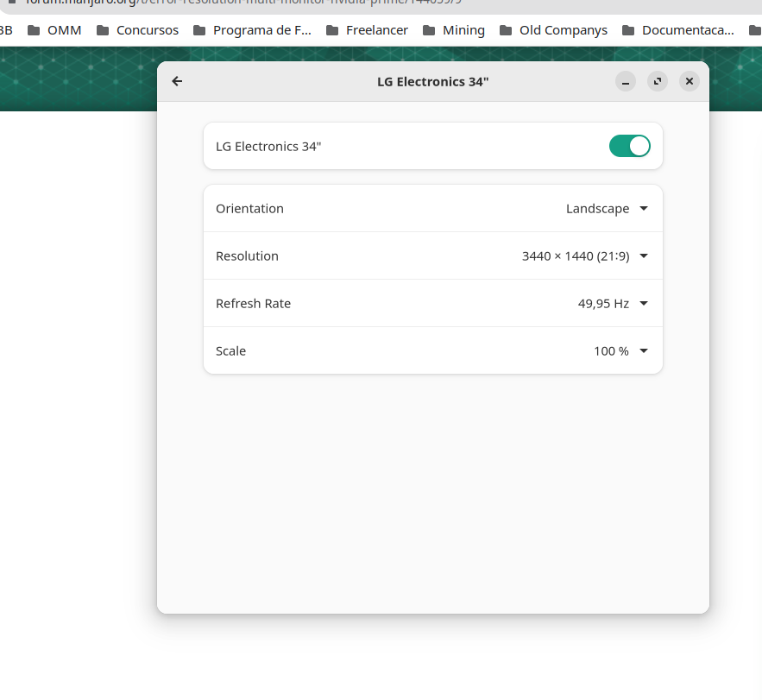
Task: Open the Documentaca... bookmarks folder
Action: pyautogui.click(x=678, y=30)
